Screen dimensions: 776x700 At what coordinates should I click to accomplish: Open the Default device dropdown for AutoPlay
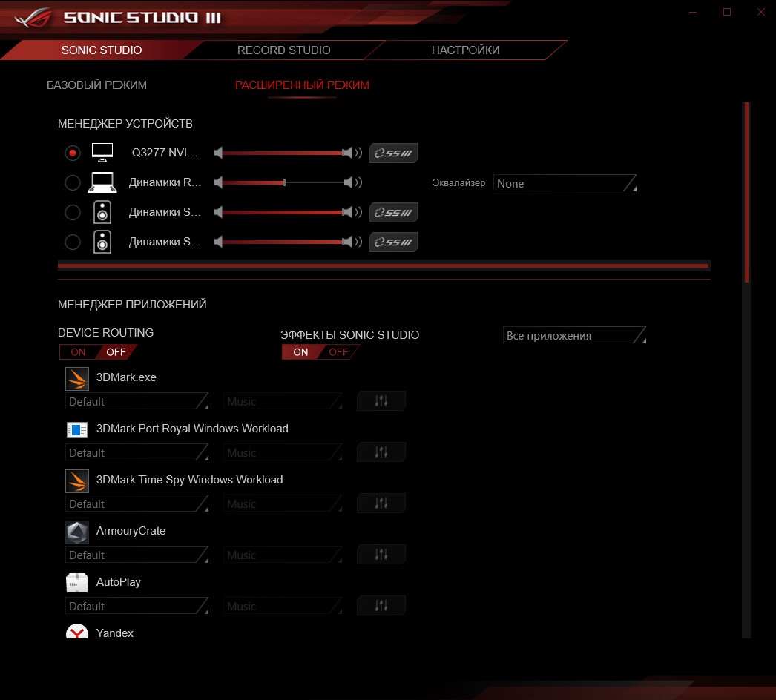pos(137,606)
